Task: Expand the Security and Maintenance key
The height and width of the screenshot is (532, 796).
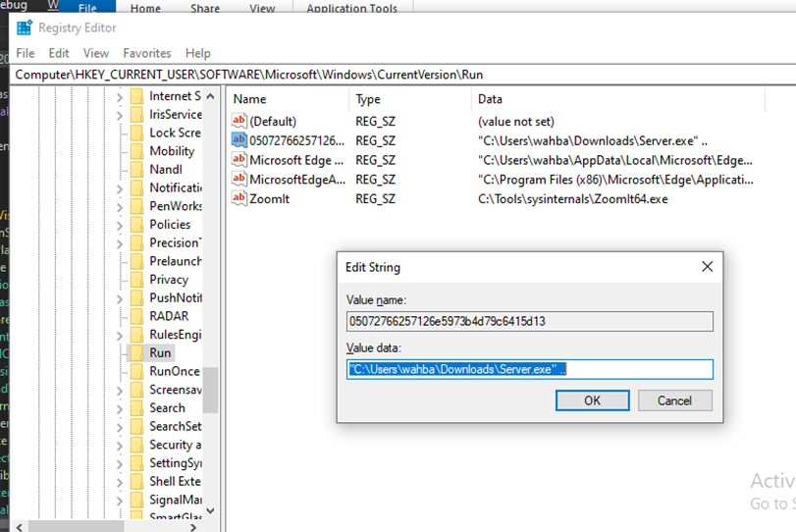Action: (120, 446)
